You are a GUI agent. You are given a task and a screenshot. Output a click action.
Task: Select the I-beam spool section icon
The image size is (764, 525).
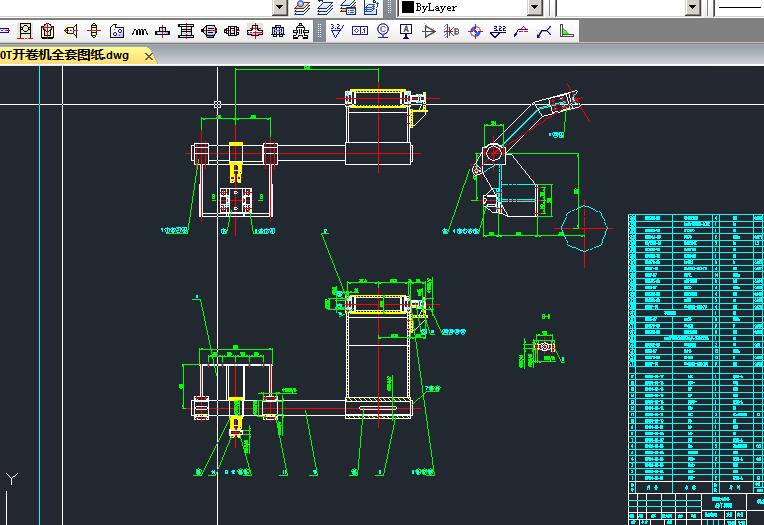click(x=186, y=31)
